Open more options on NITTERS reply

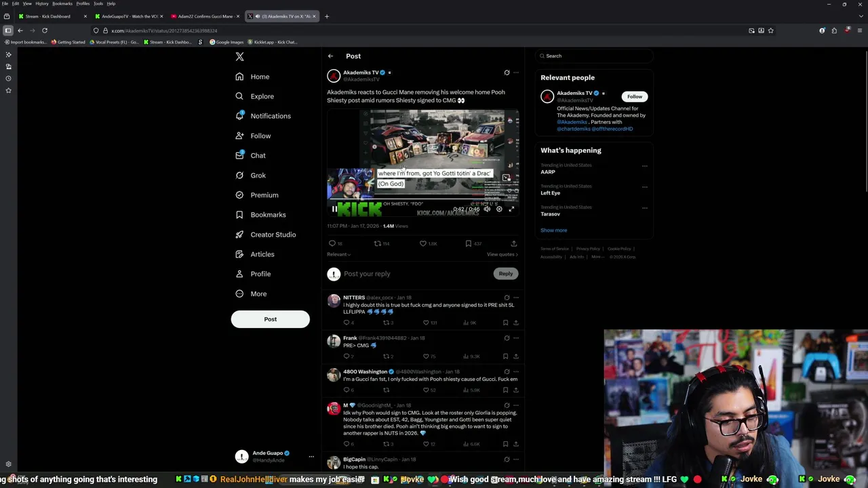click(515, 298)
